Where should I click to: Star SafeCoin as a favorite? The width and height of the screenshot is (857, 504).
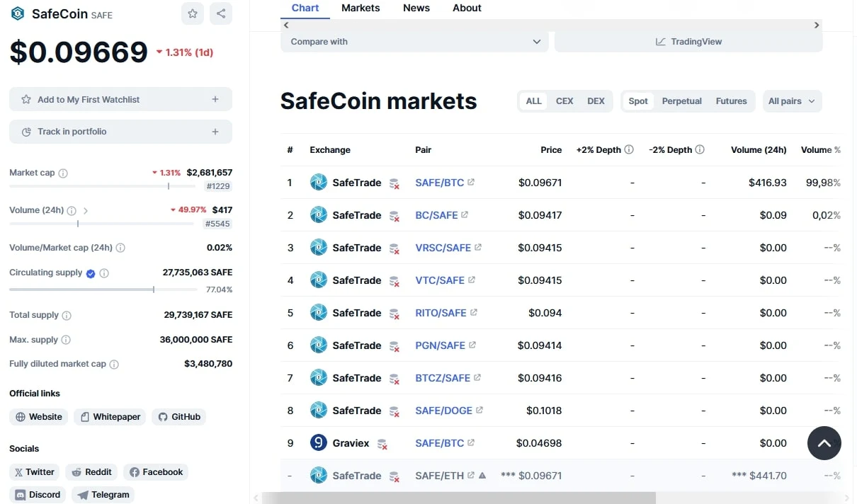pyautogui.click(x=193, y=13)
